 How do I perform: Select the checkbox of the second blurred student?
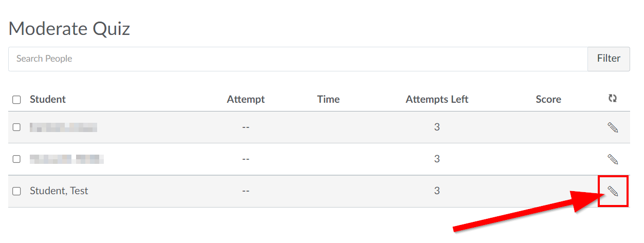[16, 159]
